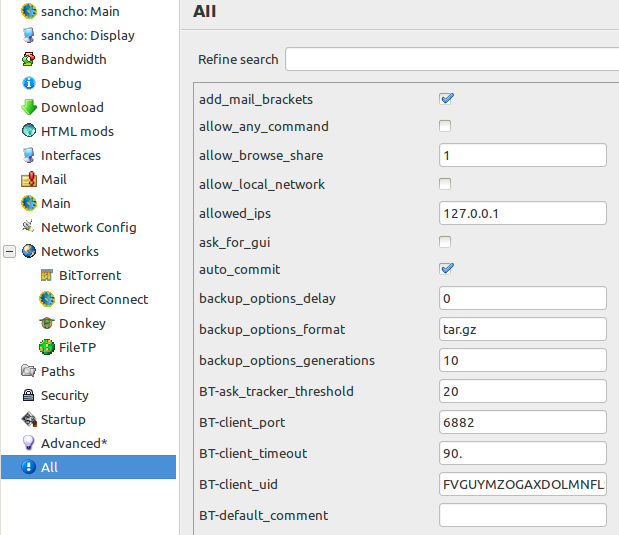Select the Direct Connect entry
Image resolution: width=619 pixels, height=535 pixels.
[x=103, y=299]
